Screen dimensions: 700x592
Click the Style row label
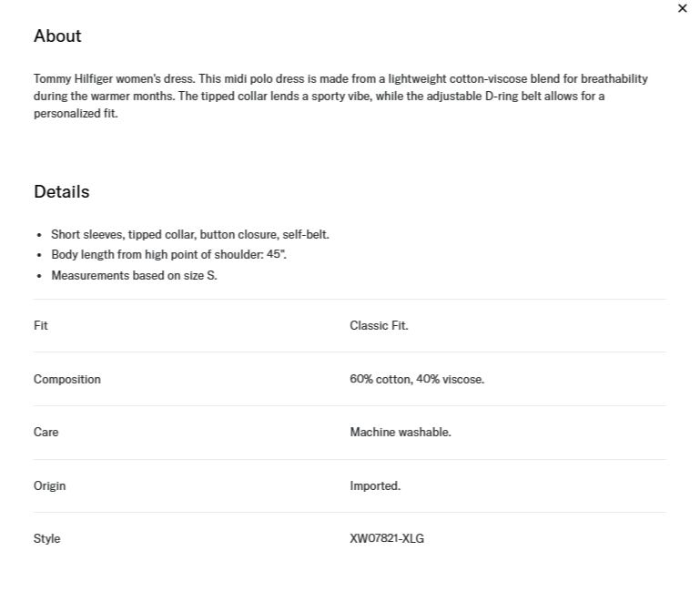46,538
